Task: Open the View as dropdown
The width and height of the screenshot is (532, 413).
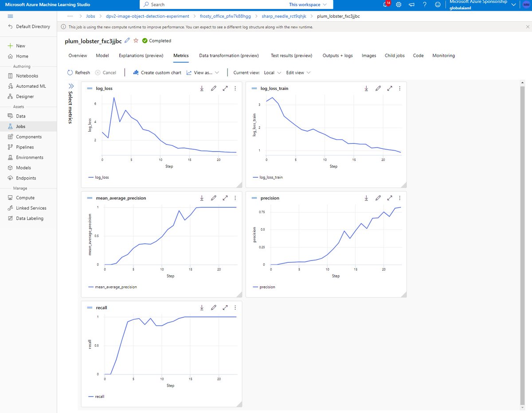Action: point(203,72)
